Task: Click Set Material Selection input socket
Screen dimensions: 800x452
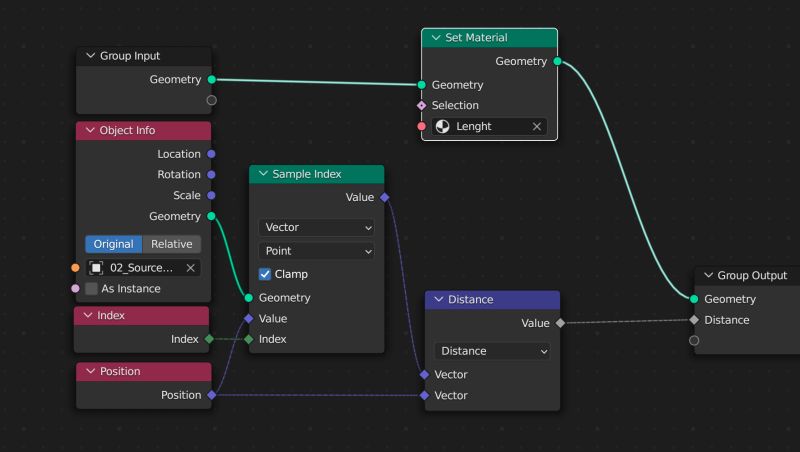Action: point(421,106)
